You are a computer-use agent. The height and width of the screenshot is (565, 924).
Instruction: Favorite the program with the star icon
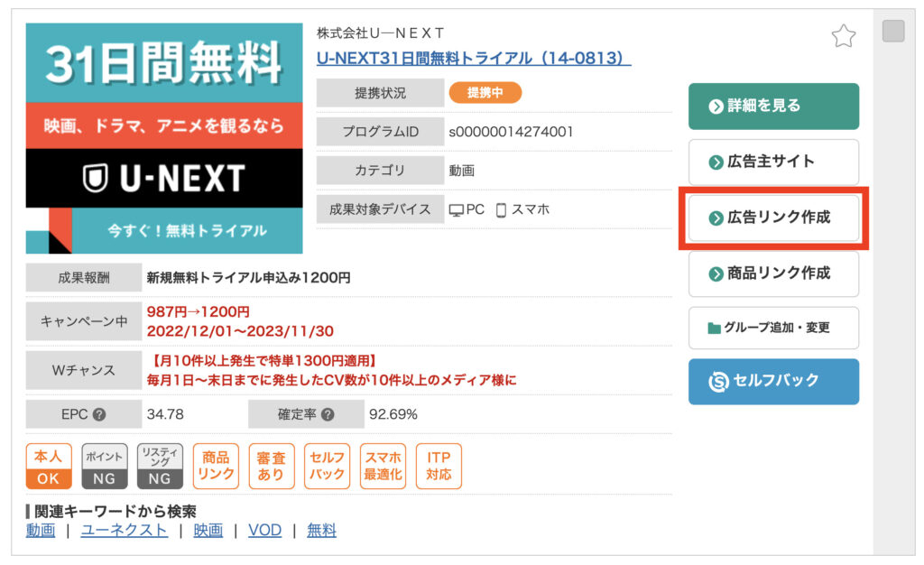click(x=844, y=36)
